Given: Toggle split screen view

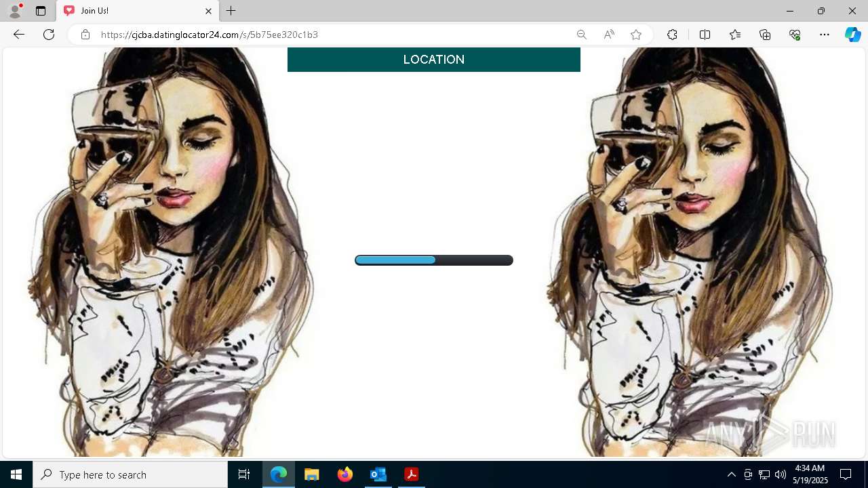Looking at the screenshot, I should [705, 35].
